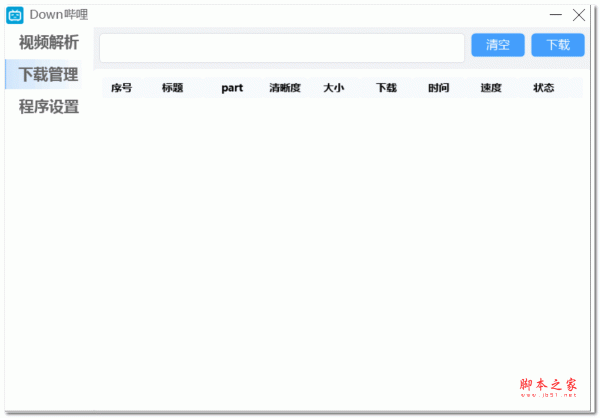Screen dimensions: 600x418
Task: Click the 标题 column header
Action: [x=173, y=88]
